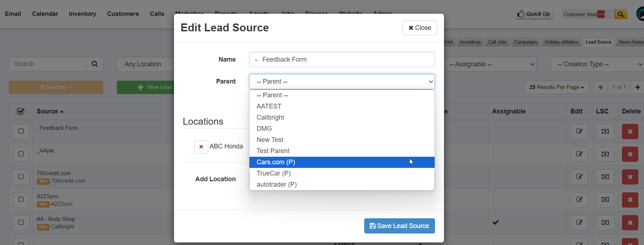Open LSC money icon for 700credit.com row
Screen dimensions: 644x245
click(x=605, y=177)
